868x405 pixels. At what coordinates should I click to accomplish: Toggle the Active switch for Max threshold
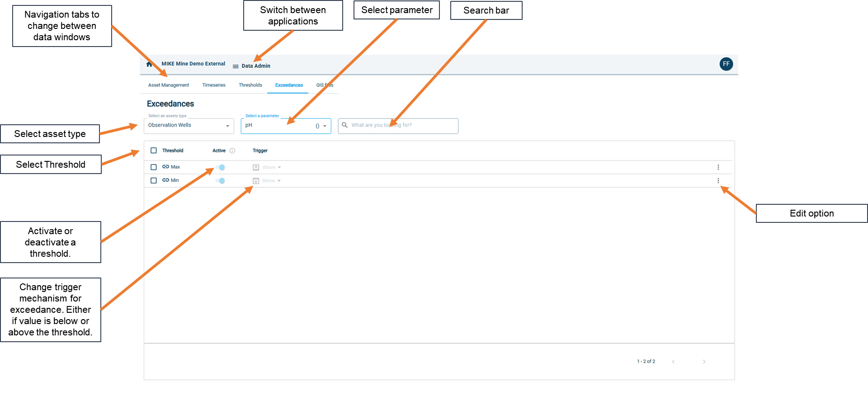(220, 167)
